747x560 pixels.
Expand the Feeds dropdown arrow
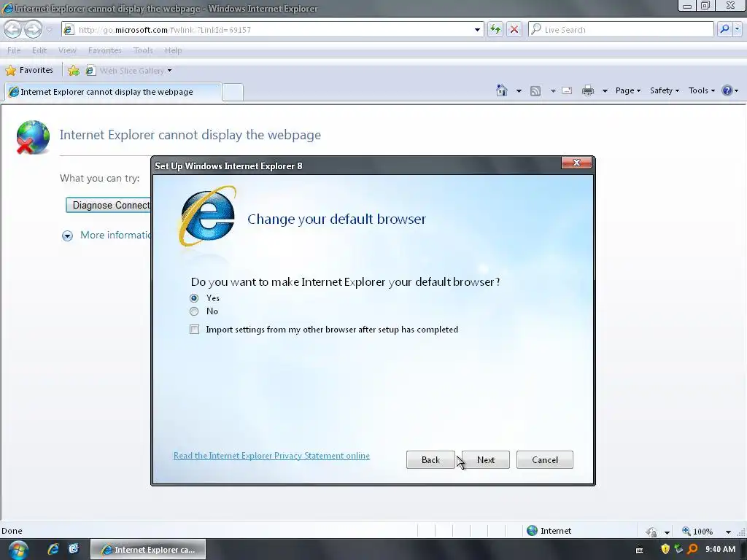click(553, 90)
